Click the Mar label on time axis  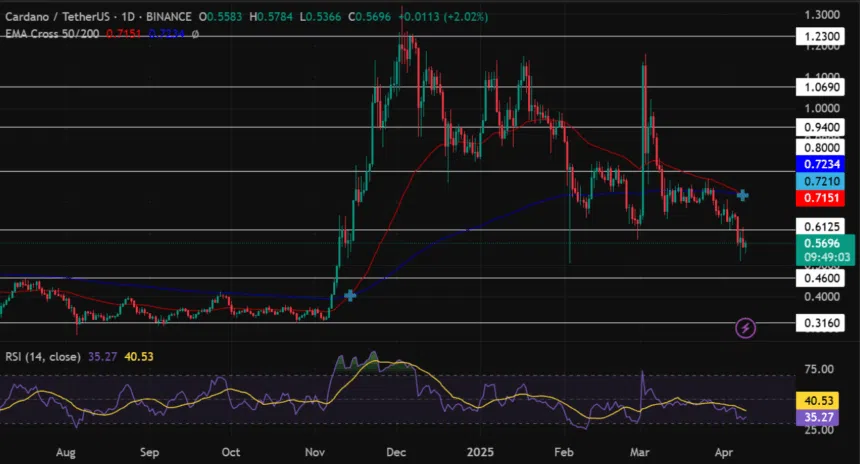[640, 452]
